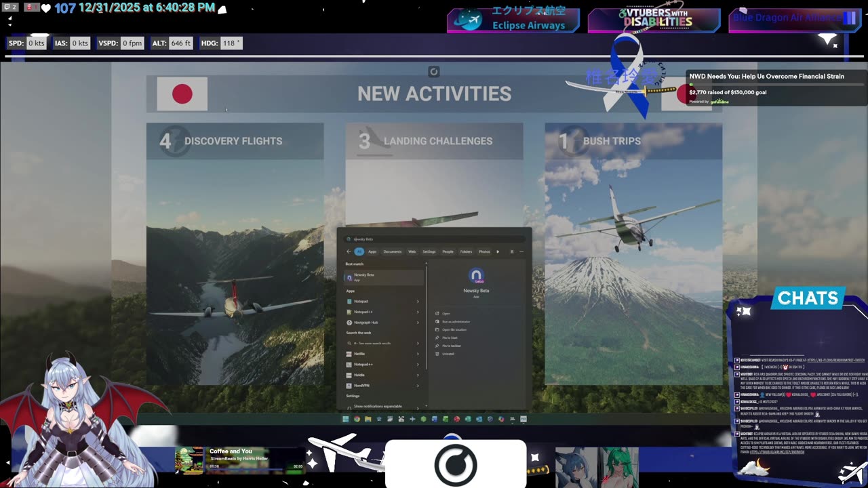The image size is (868, 488).
Task: Click the Netflix web search result
Action: coord(384,354)
